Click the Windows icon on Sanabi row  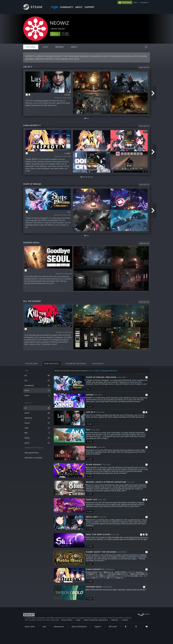click(x=146, y=395)
